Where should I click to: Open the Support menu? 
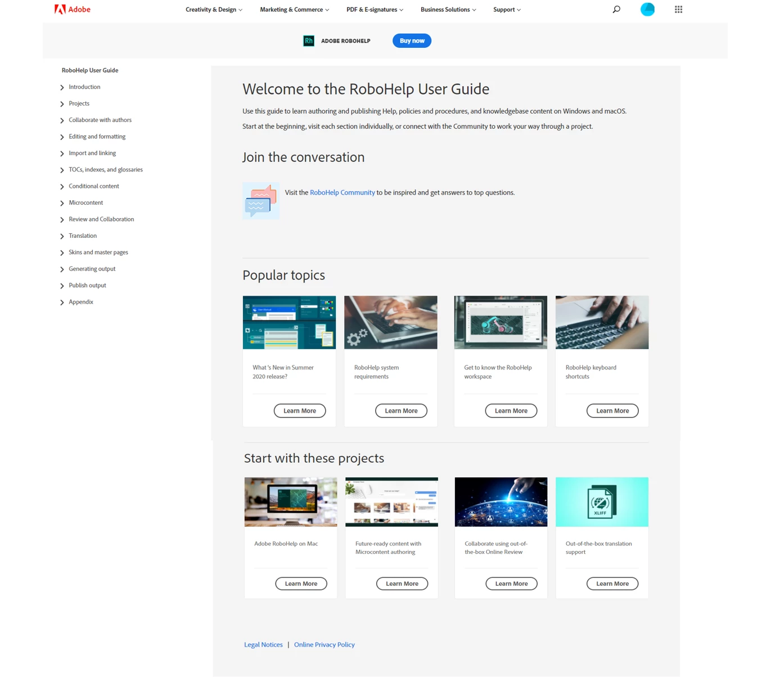pos(507,10)
